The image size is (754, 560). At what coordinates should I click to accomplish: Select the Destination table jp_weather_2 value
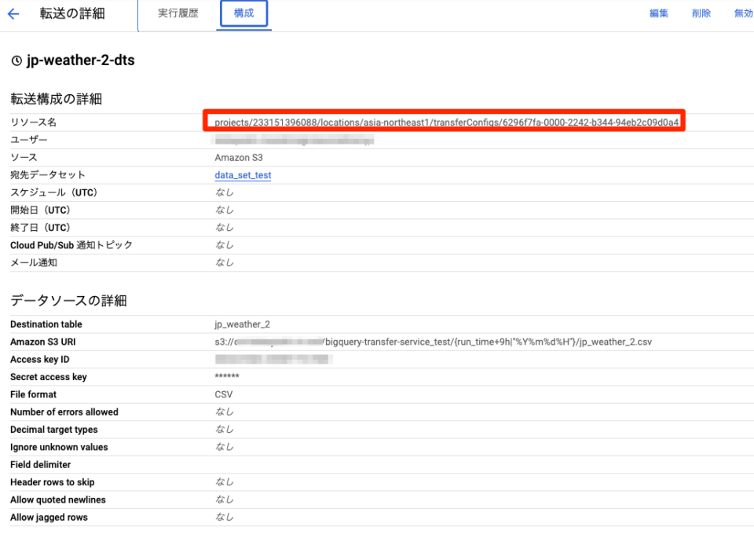click(x=242, y=324)
